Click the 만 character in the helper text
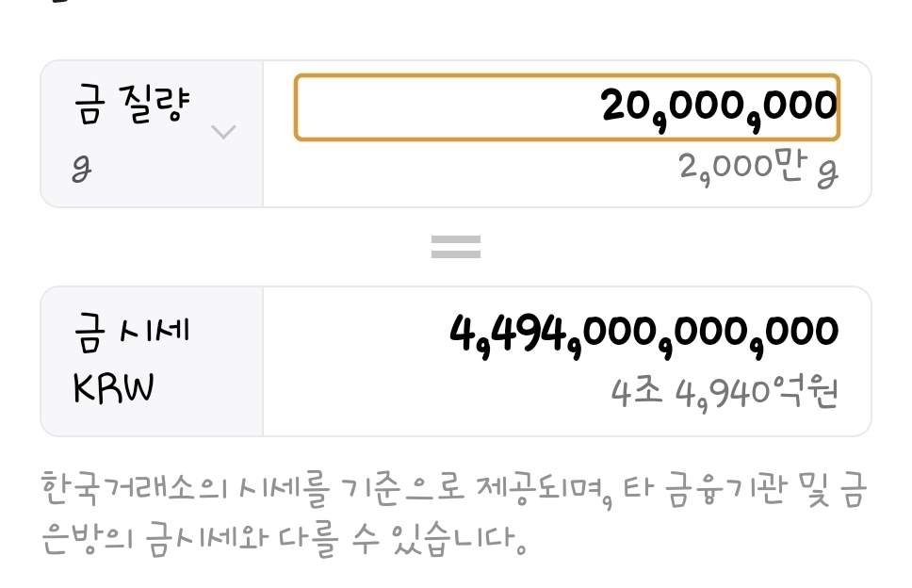 (790, 168)
